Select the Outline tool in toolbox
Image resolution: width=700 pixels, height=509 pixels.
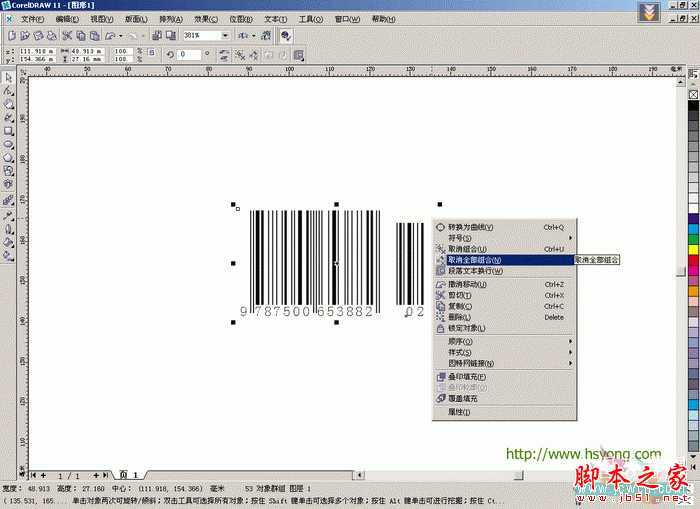[x=8, y=229]
